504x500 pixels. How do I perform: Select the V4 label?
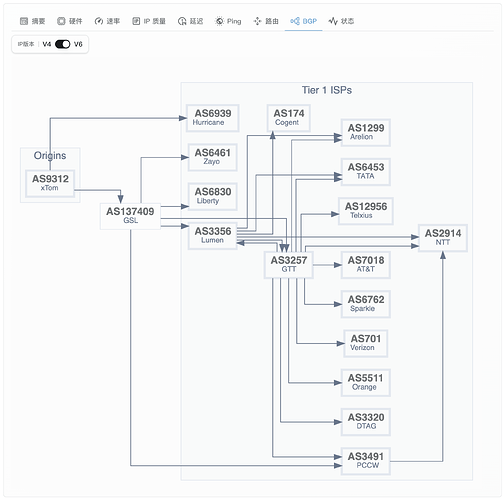[x=47, y=44]
